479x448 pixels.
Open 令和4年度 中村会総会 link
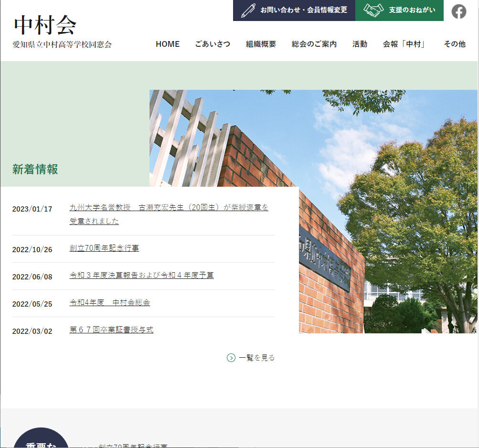tap(110, 302)
